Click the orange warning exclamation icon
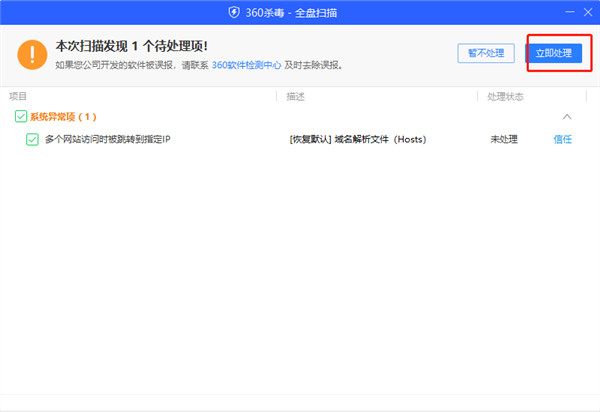 [32, 55]
